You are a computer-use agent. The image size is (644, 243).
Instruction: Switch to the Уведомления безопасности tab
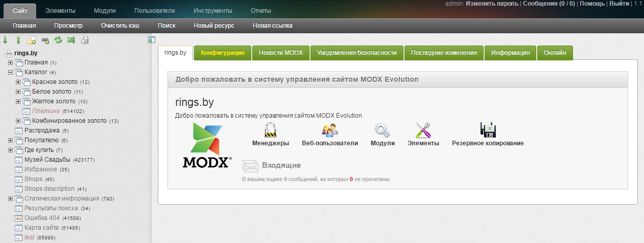coord(357,53)
